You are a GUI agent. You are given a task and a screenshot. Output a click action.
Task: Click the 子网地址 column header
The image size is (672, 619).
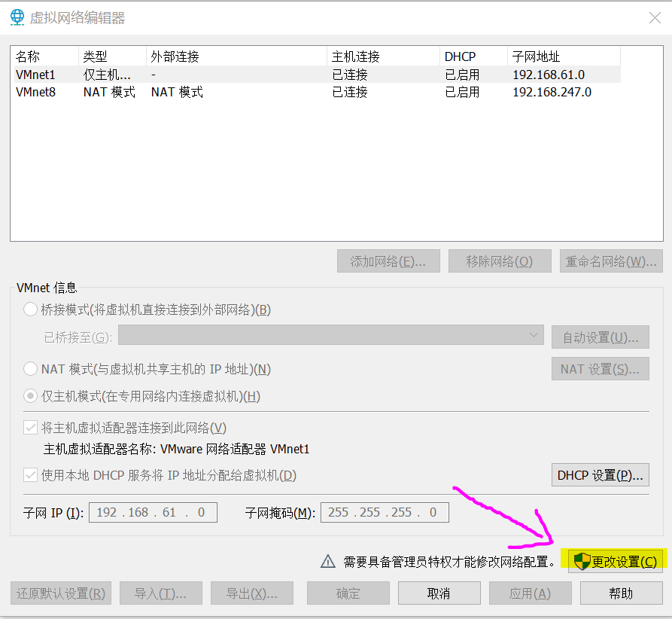[564, 56]
